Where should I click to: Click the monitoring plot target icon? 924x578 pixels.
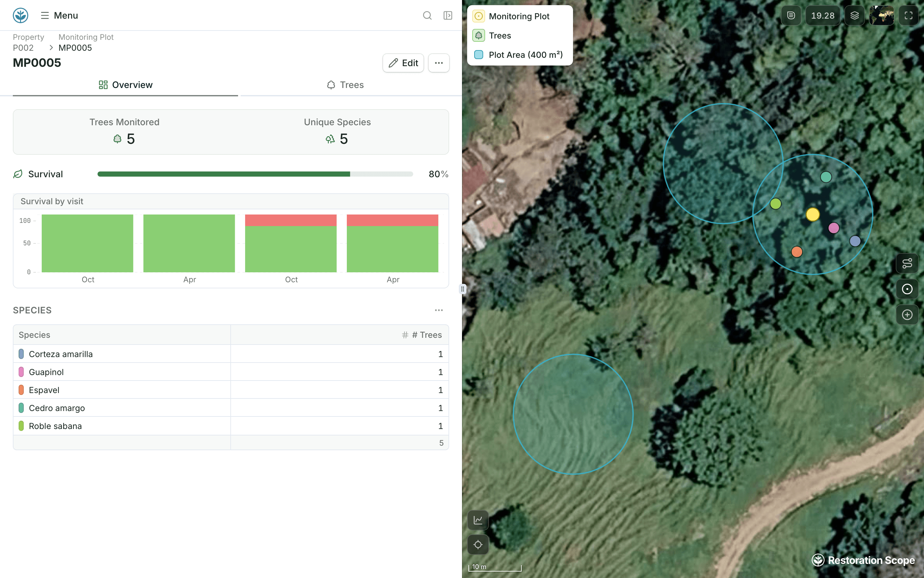point(907,289)
